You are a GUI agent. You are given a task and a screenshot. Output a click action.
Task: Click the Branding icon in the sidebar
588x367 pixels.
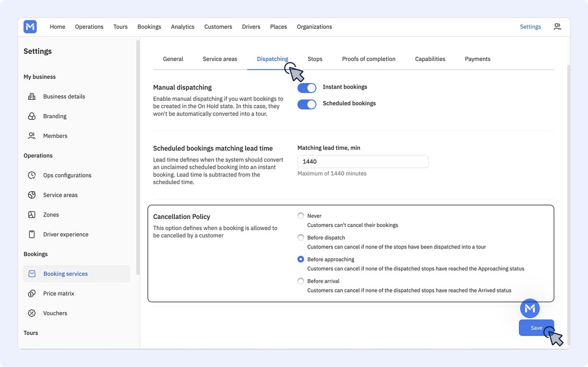(32, 116)
